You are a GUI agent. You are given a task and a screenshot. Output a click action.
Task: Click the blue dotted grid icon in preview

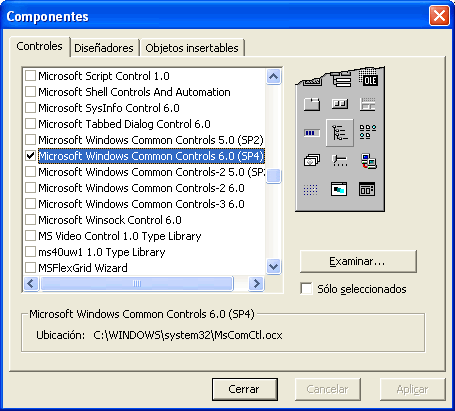click(x=311, y=190)
